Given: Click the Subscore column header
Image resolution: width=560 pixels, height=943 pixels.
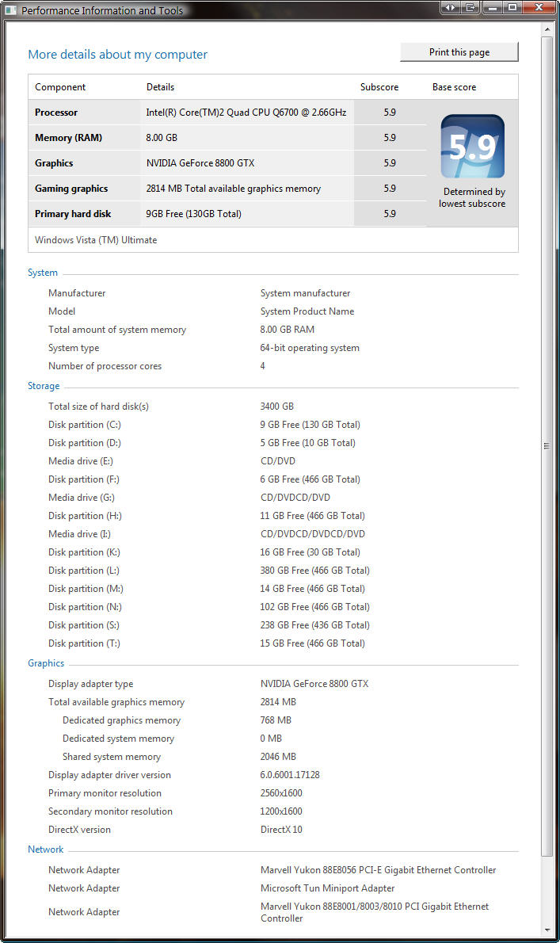Looking at the screenshot, I should tap(379, 87).
